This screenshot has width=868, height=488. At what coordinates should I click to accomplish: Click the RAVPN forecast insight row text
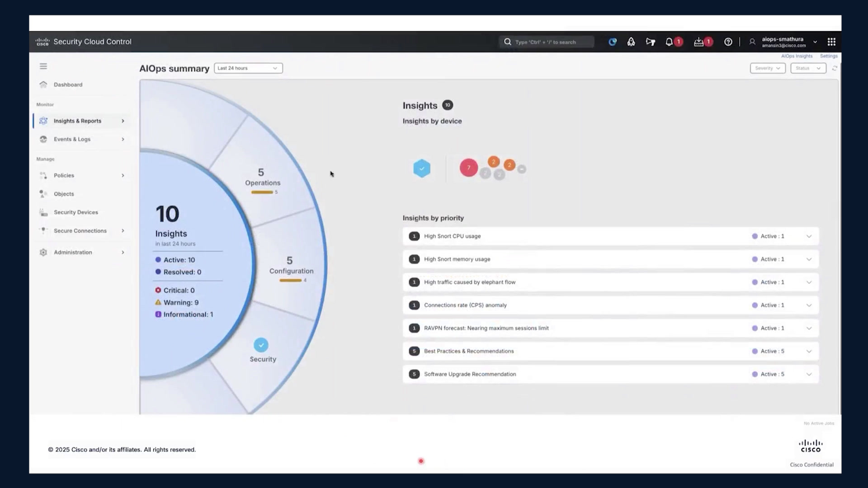(486, 328)
